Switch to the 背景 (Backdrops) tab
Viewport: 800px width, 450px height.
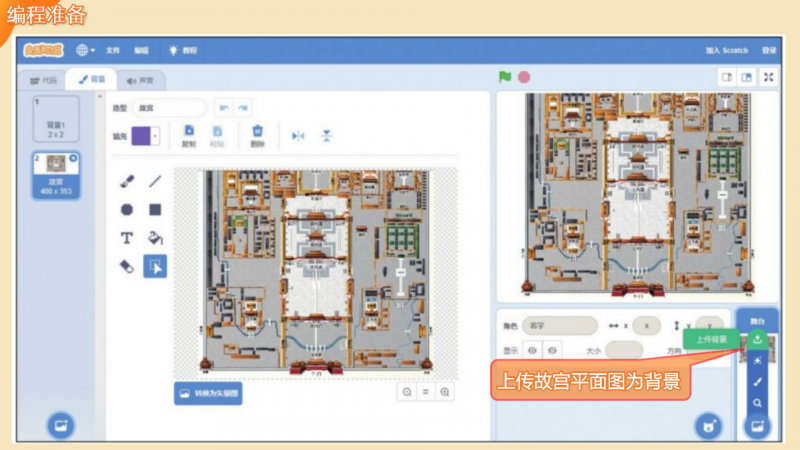[x=92, y=80]
